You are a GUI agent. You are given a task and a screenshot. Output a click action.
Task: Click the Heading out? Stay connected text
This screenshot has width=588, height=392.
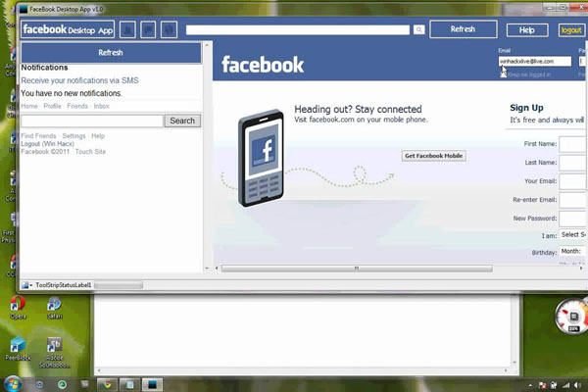pyautogui.click(x=358, y=109)
